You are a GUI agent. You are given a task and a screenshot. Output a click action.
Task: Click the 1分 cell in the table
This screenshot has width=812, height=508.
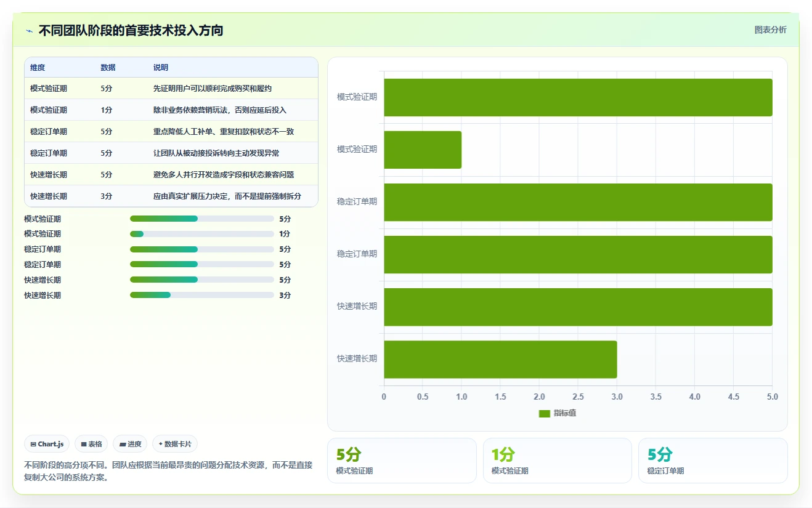click(x=107, y=110)
